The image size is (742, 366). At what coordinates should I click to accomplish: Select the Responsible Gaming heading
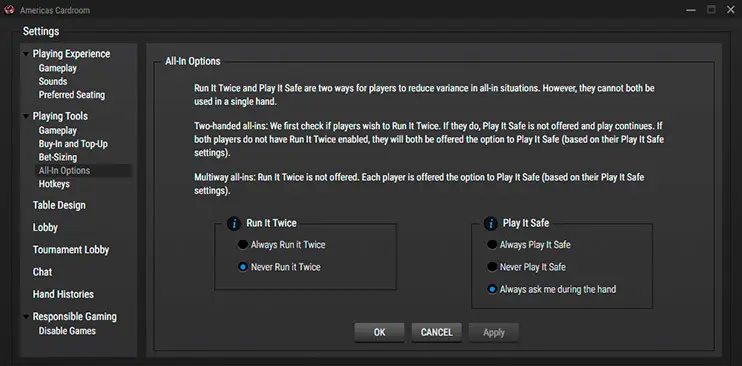point(74,317)
